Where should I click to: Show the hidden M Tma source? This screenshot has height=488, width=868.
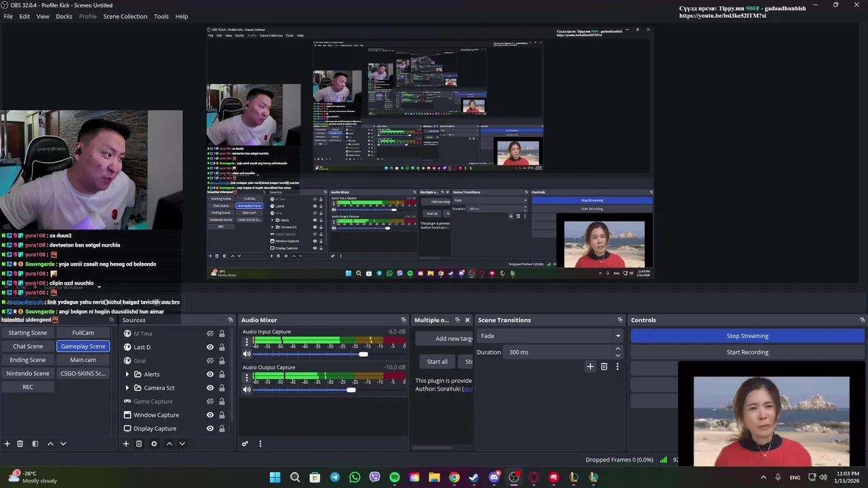pyautogui.click(x=210, y=333)
